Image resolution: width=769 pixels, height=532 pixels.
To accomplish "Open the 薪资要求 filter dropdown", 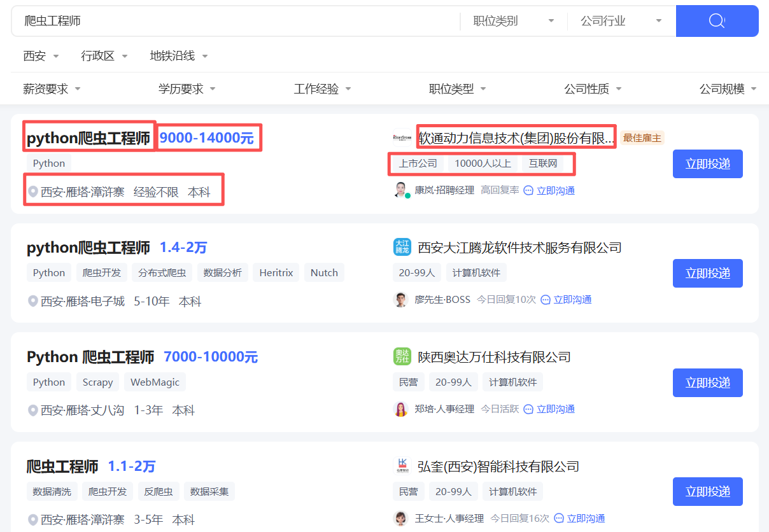I will [x=52, y=88].
